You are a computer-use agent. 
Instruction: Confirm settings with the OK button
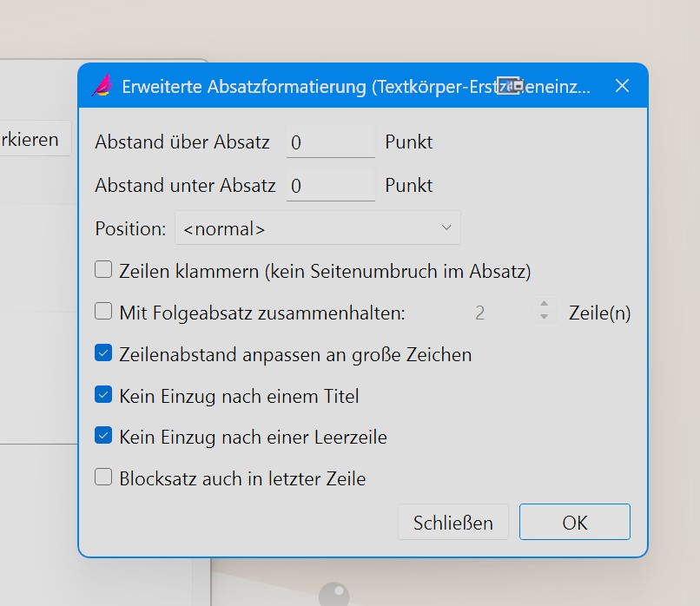coord(575,522)
